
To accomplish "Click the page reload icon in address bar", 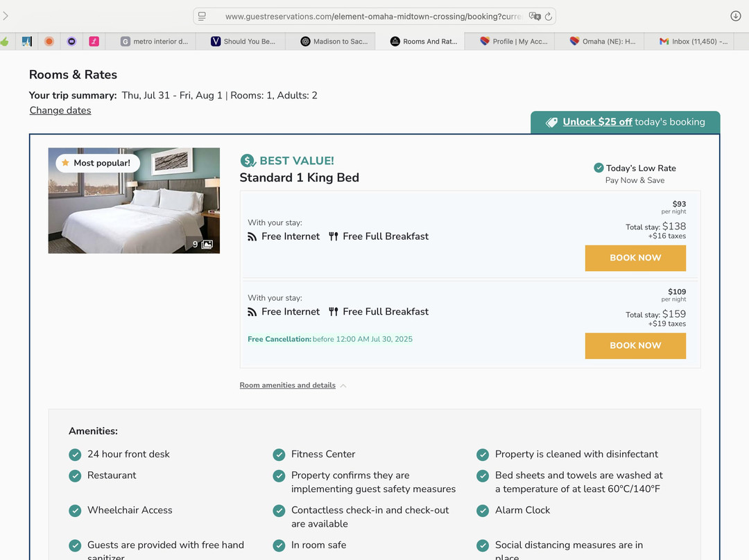I will 549,16.
